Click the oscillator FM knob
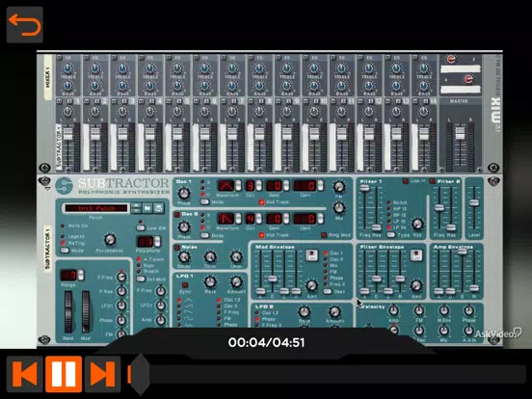 pyautogui.click(x=339, y=186)
